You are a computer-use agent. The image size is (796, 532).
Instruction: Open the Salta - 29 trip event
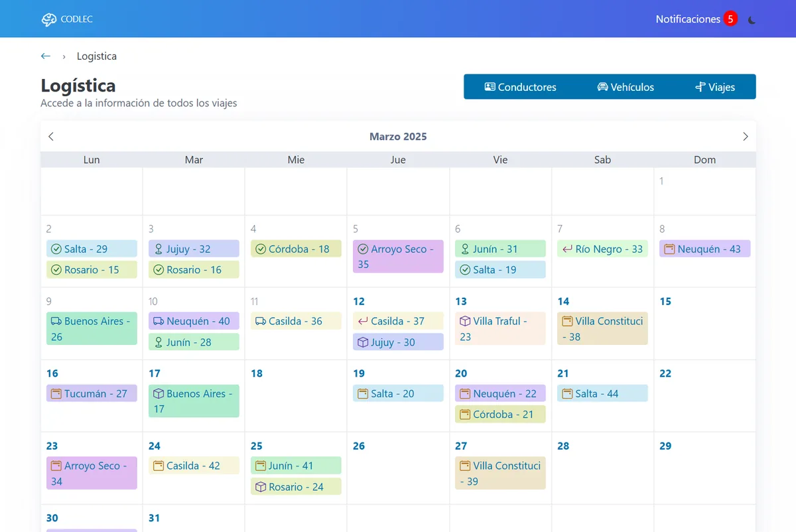tap(92, 249)
